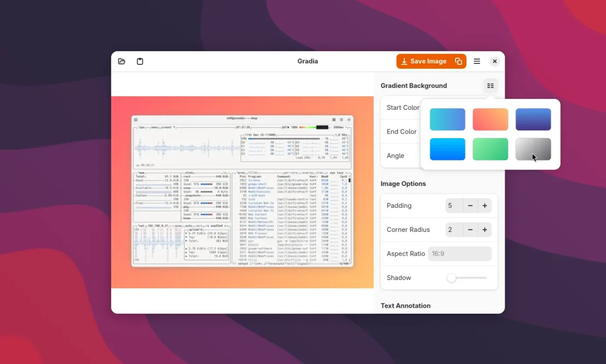Image resolution: width=606 pixels, height=364 pixels.
Task: Open image file with folder icon
Action: pos(122,62)
